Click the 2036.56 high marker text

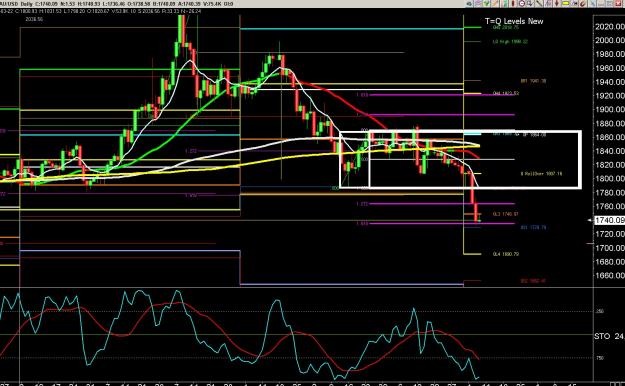click(34, 19)
